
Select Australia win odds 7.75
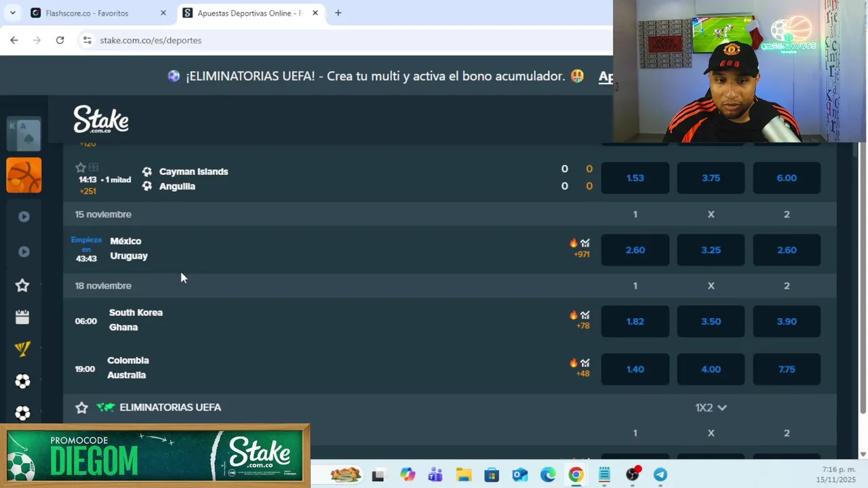pyautogui.click(x=787, y=369)
